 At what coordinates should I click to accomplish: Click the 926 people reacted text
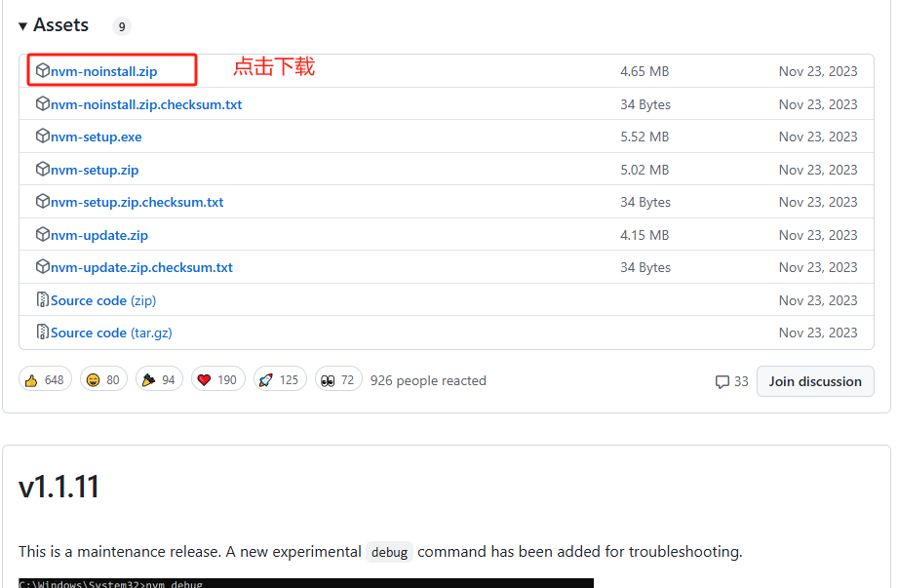click(x=428, y=380)
